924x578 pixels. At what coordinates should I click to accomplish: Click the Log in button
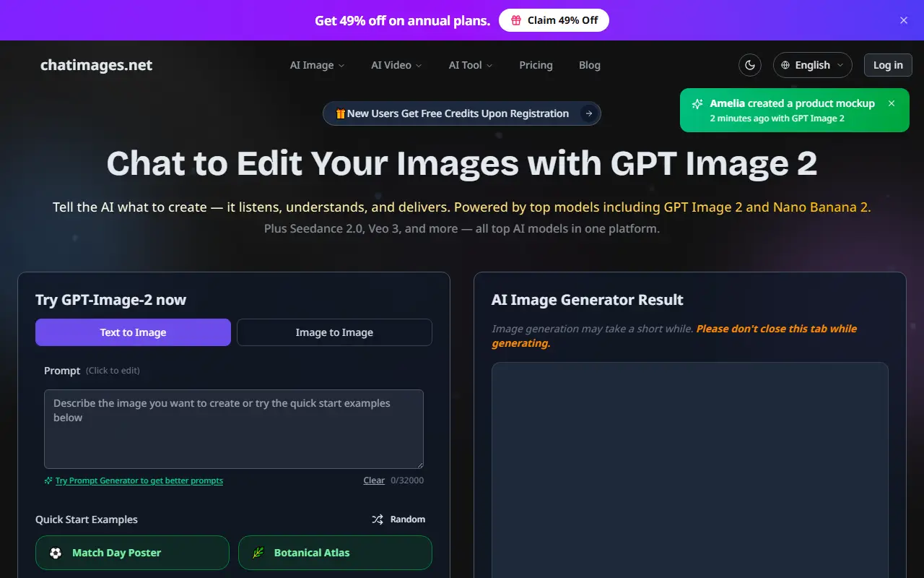coord(888,65)
